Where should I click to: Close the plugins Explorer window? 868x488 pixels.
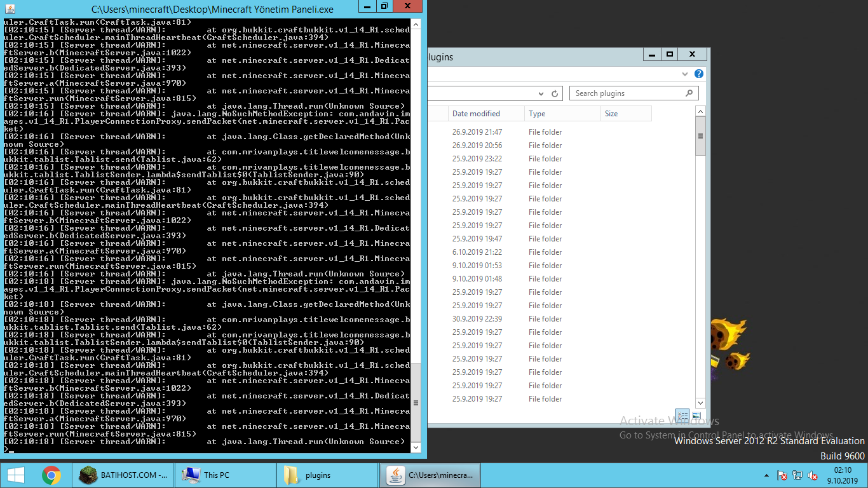(693, 55)
